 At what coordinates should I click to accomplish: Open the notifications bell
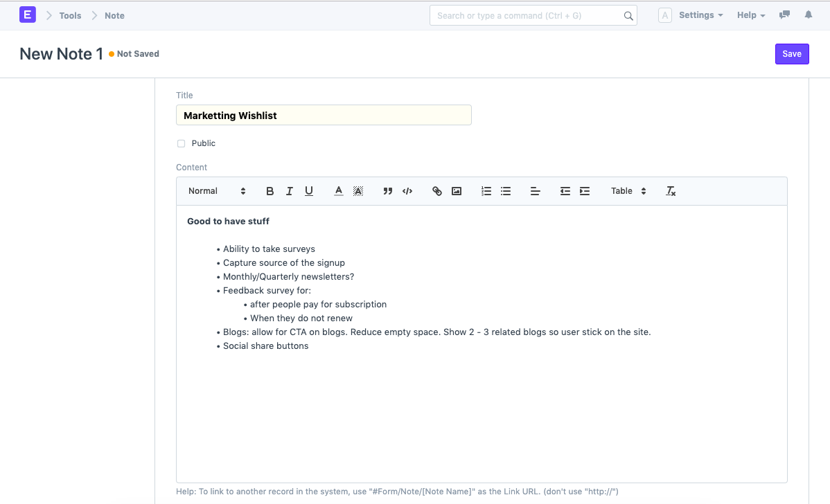808,15
